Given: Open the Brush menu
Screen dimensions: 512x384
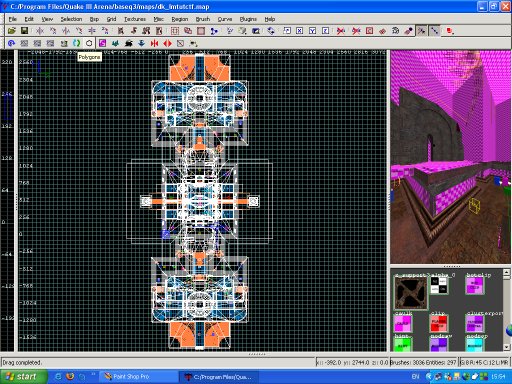Looking at the screenshot, I should tap(203, 19).
